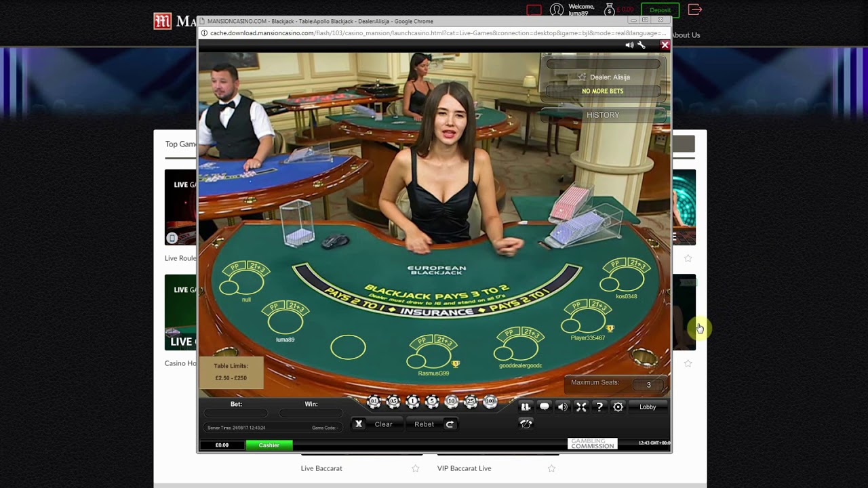Mute the stream with the top speaker icon
This screenshot has width=868, height=488.
(629, 45)
